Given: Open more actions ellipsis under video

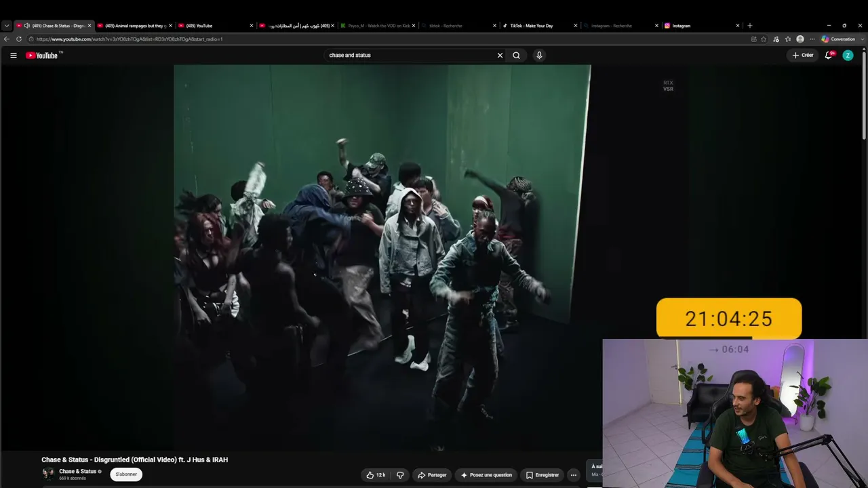Looking at the screenshot, I should coord(574,475).
